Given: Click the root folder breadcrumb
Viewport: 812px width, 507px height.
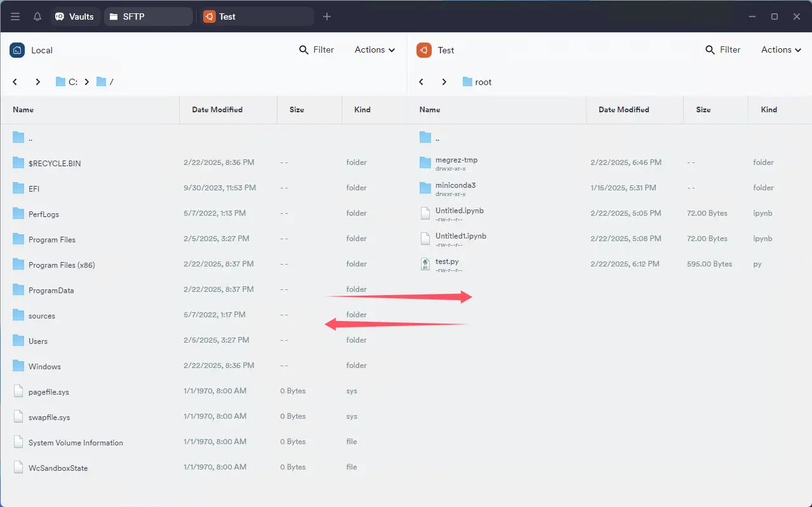Looking at the screenshot, I should click(483, 82).
